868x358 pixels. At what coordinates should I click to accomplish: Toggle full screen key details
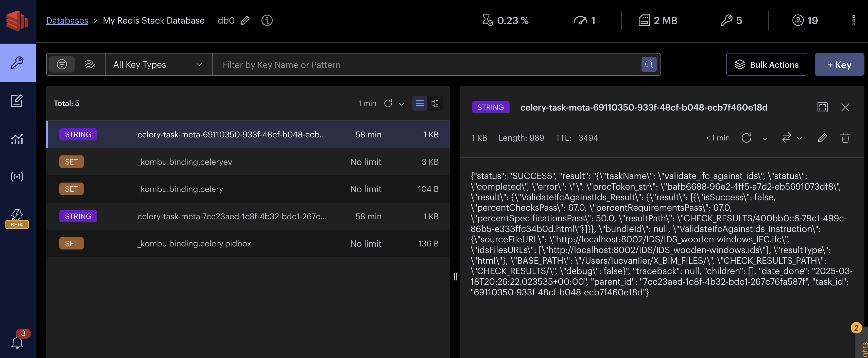click(823, 107)
